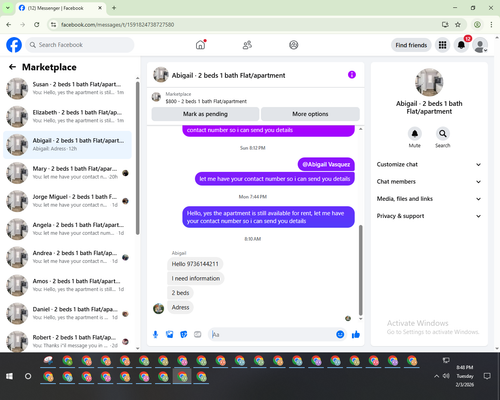
Task: Open the Facebook logo home link
Action: 14,45
